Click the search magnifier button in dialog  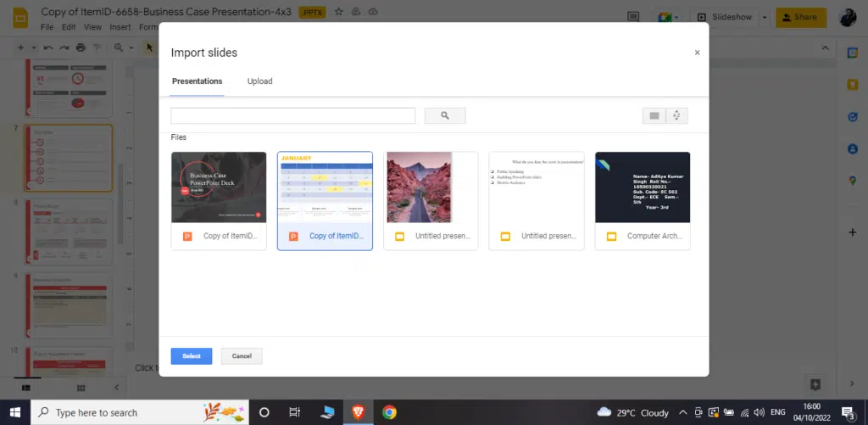click(x=444, y=116)
